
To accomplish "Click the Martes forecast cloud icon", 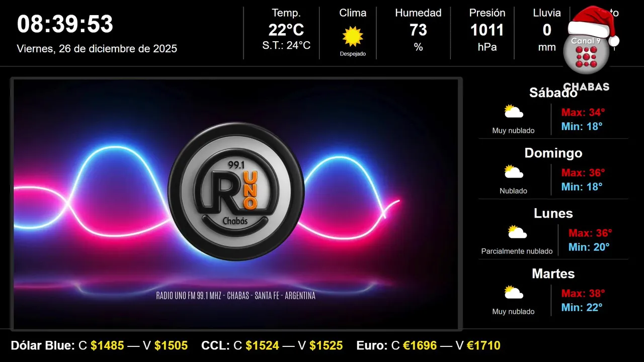I will (x=514, y=293).
